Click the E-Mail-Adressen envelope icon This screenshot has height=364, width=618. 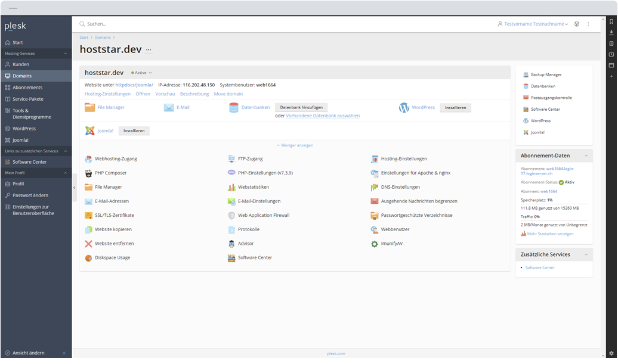tap(88, 201)
